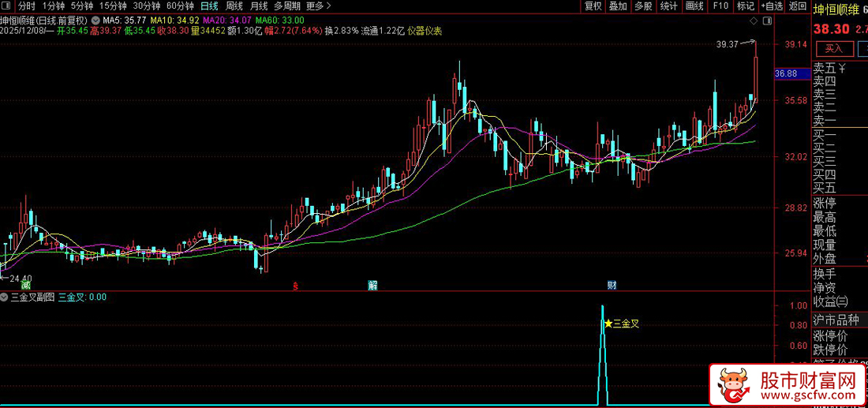The height and width of the screenshot is (408, 868).
Task: Click the red S marker below the chart
Action: pos(296,284)
